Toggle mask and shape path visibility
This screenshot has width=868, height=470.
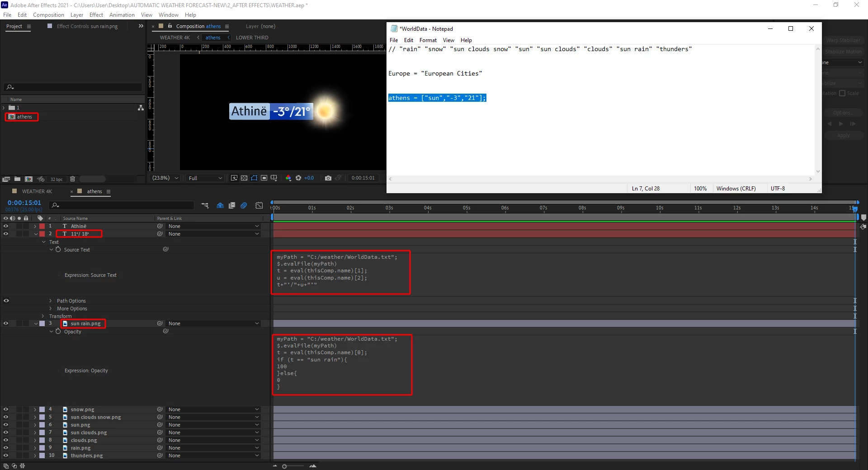(x=254, y=178)
